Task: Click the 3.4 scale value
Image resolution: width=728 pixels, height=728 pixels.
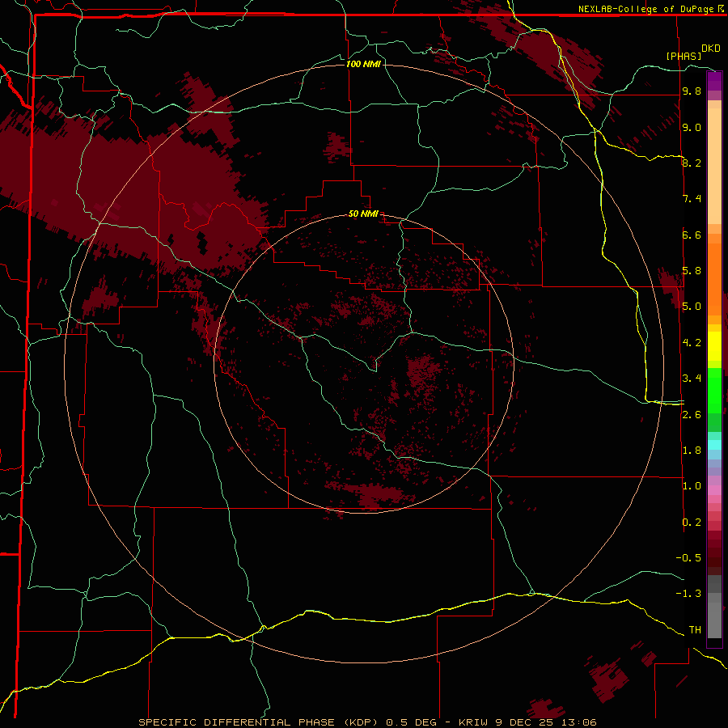Action: tap(692, 379)
